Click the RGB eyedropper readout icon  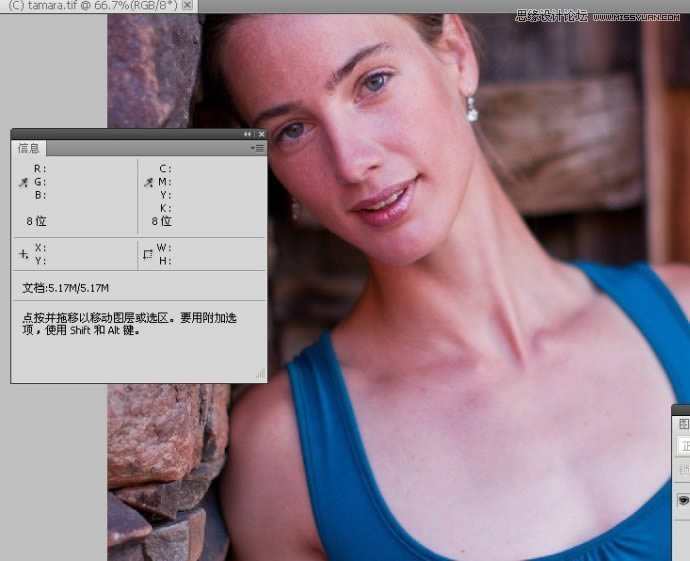tap(23, 183)
